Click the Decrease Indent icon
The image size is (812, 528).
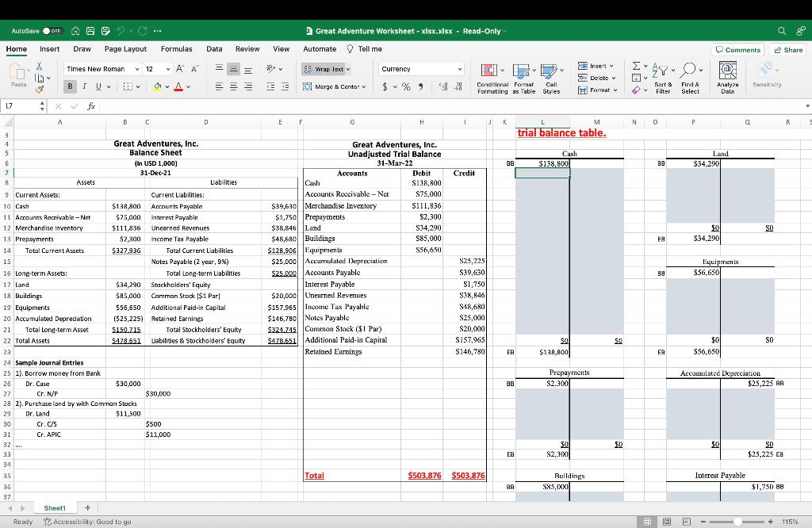(270, 86)
